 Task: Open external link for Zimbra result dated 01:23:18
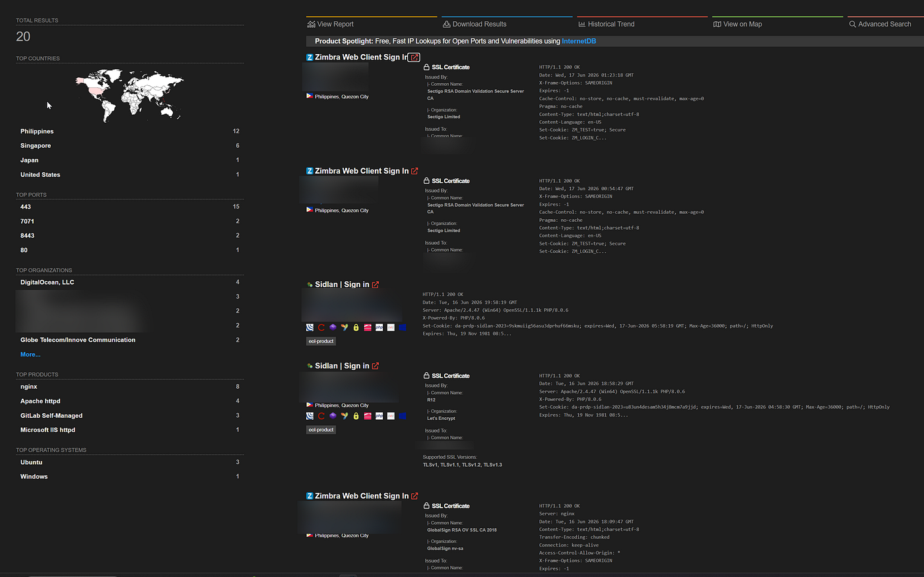(x=414, y=57)
